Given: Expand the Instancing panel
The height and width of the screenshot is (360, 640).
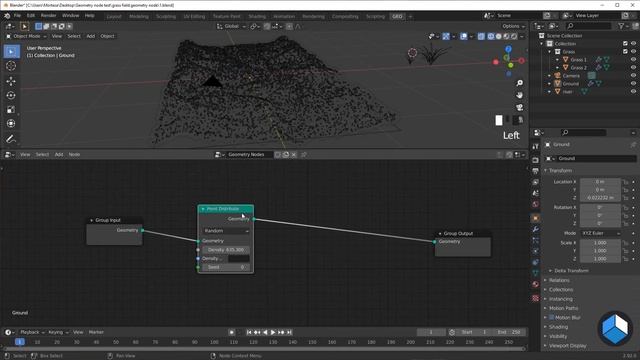Looking at the screenshot, I should pos(560,299).
